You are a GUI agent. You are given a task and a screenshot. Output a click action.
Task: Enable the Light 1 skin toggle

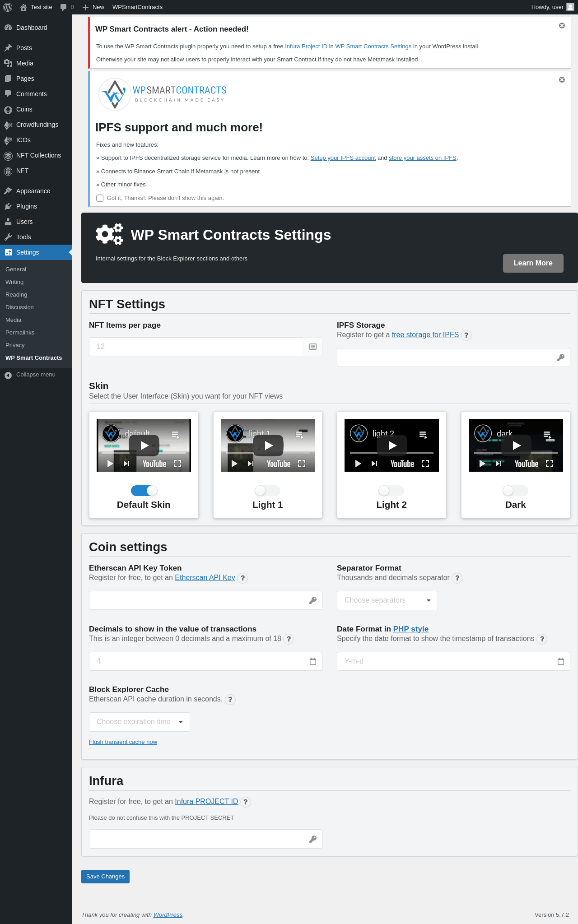pos(267,491)
